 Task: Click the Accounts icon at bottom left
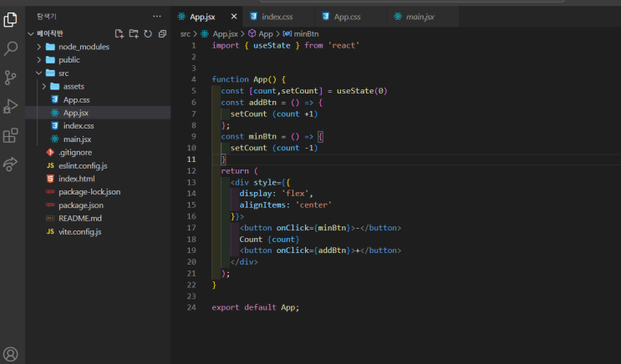pyautogui.click(x=11, y=354)
